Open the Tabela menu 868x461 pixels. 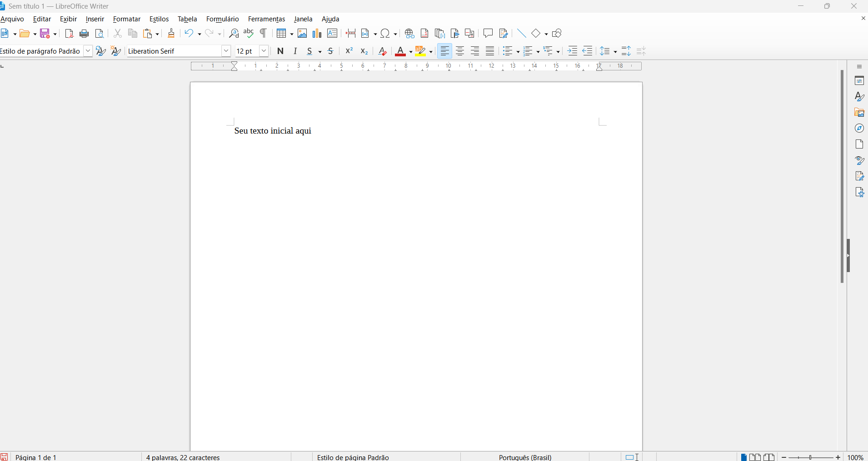[187, 19]
